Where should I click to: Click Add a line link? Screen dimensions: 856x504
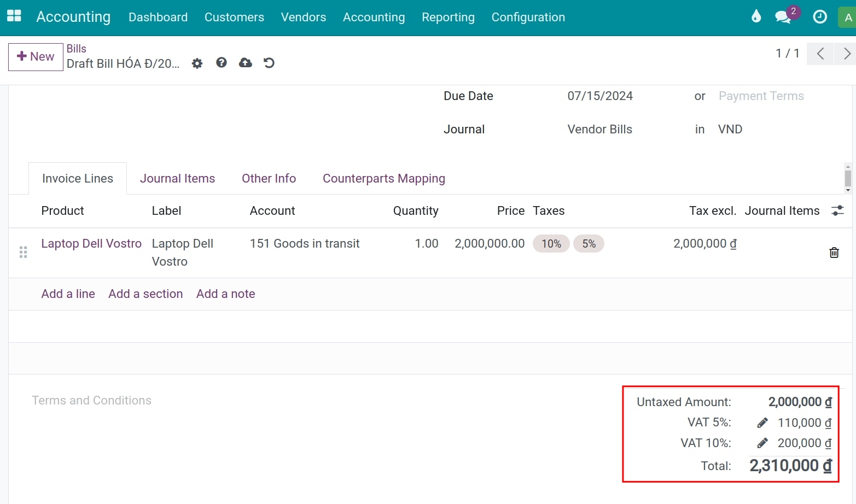pyautogui.click(x=68, y=294)
